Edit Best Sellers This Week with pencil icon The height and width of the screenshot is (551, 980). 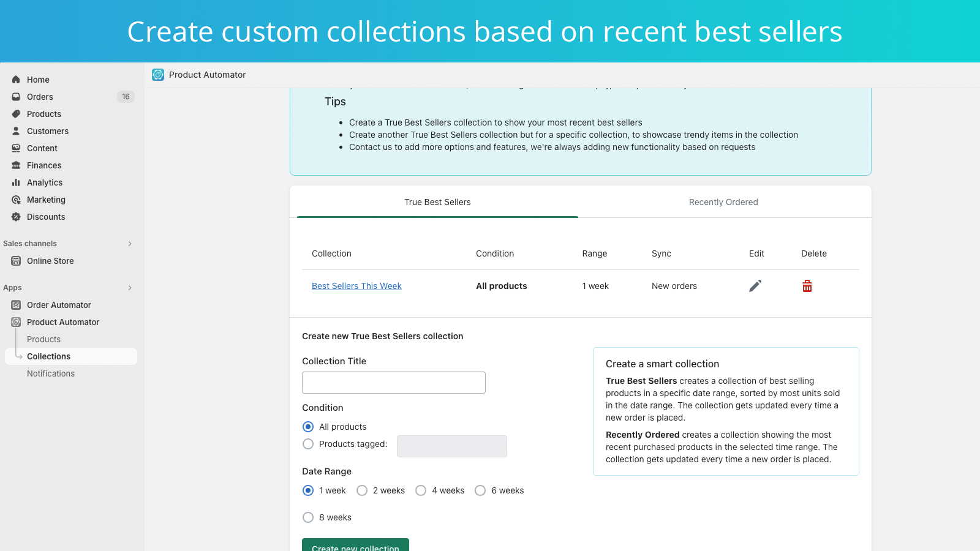[755, 286]
